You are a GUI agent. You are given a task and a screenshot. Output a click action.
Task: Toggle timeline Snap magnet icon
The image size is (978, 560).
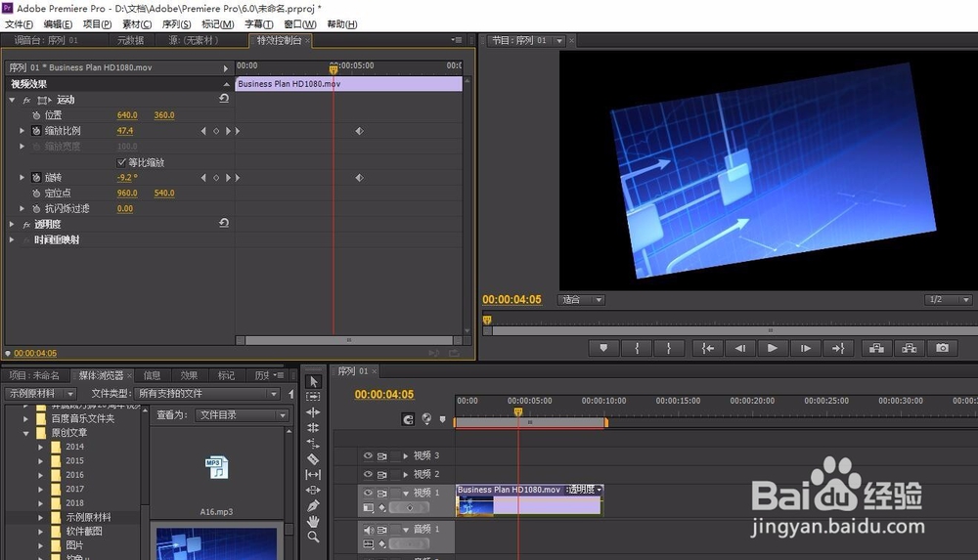coord(408,419)
